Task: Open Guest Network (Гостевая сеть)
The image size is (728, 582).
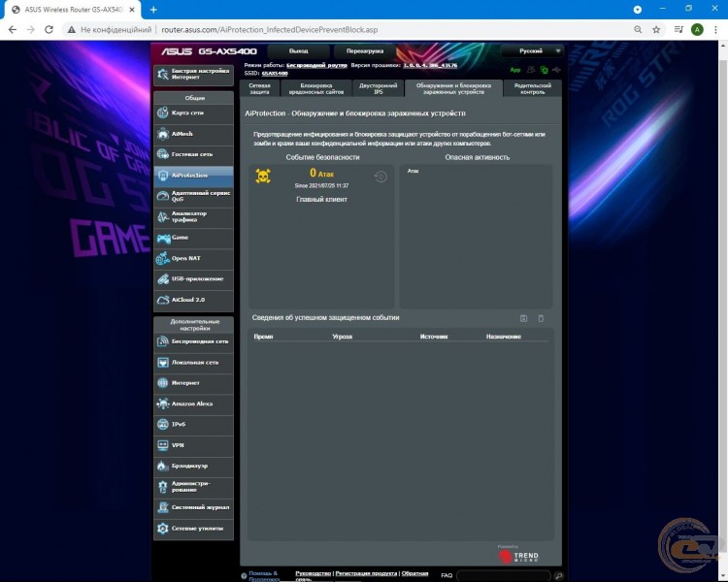Action: tap(193, 154)
